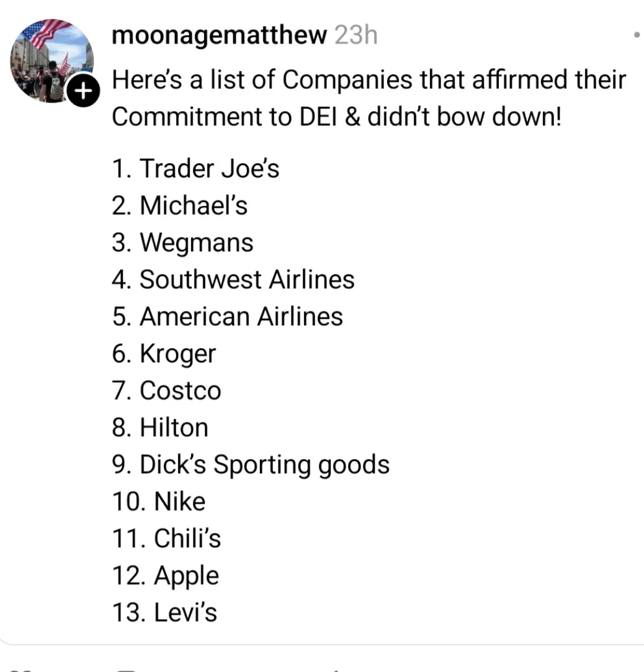
Task: Click the Trader Joe's list entry
Action: 195,168
